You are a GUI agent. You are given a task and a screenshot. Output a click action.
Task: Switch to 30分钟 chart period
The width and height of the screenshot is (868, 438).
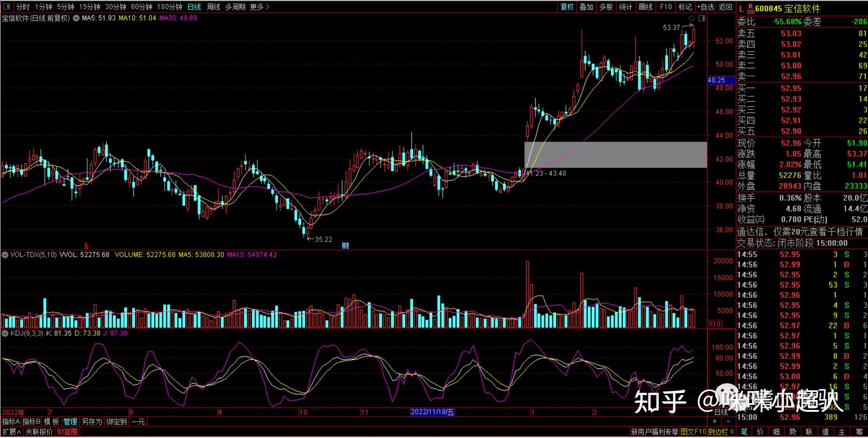click(x=116, y=7)
